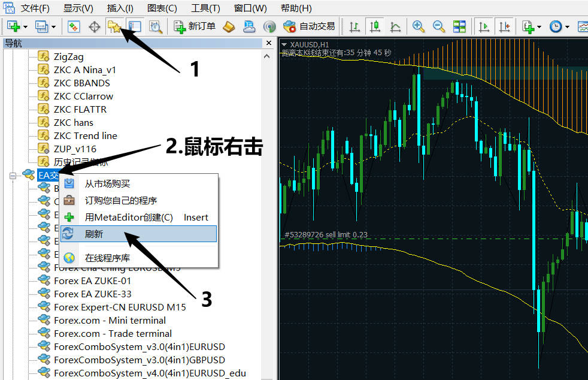Collapse the EA交易 tree node
This screenshot has width=588, height=380.
[13, 176]
